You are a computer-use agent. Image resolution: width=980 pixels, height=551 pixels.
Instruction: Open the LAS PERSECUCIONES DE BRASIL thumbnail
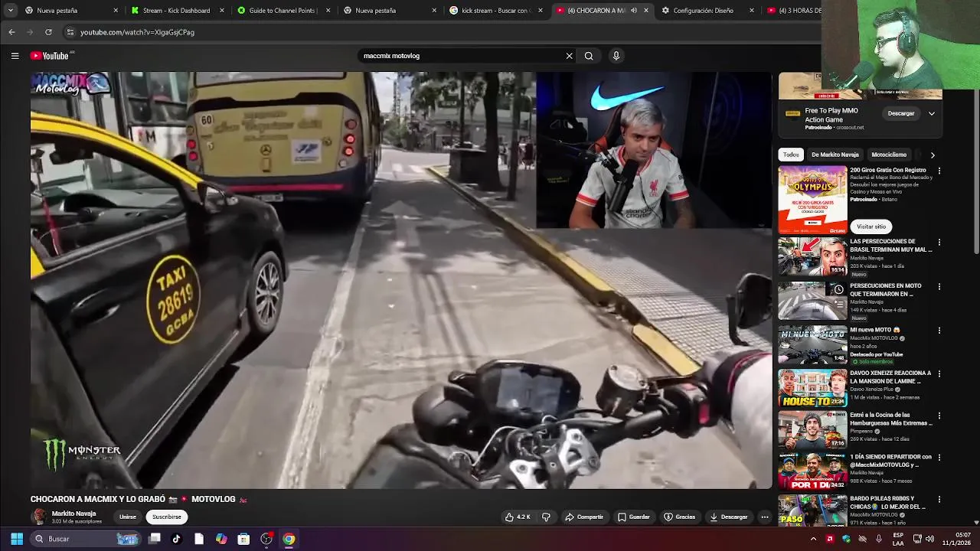tap(812, 256)
